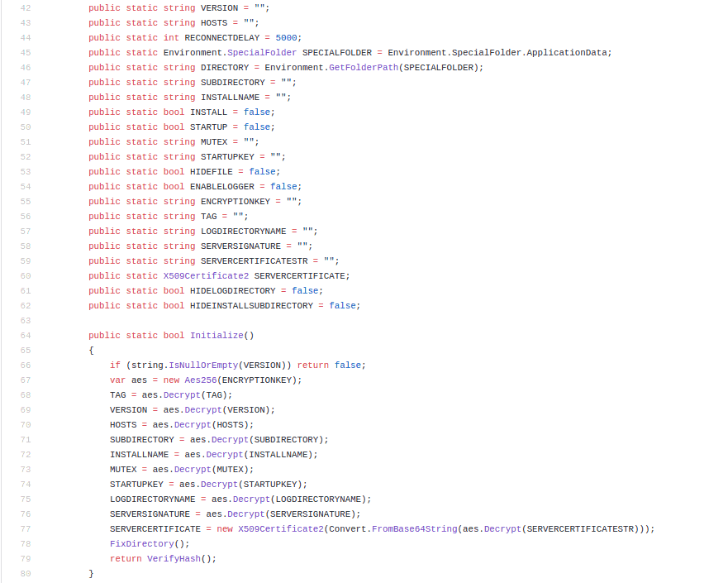Click INSTALLNAME field declaration on line 48
The image size is (728, 583).
click(231, 97)
